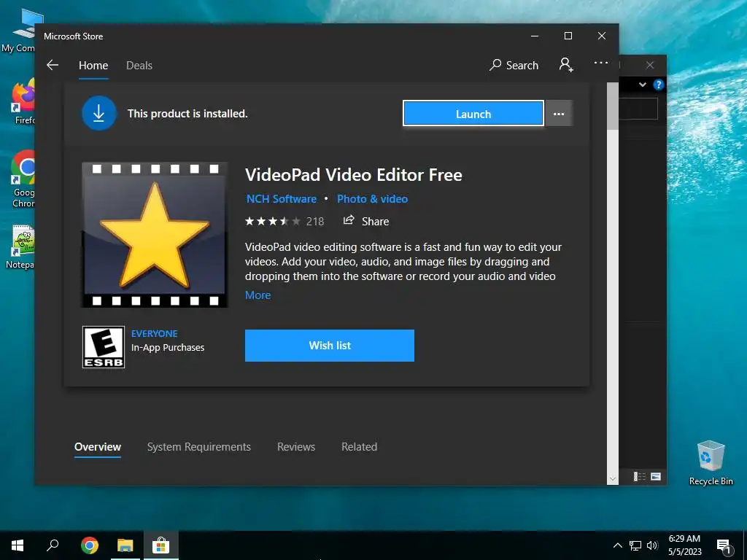
Task: Go back with the Store back arrow
Action: (53, 65)
